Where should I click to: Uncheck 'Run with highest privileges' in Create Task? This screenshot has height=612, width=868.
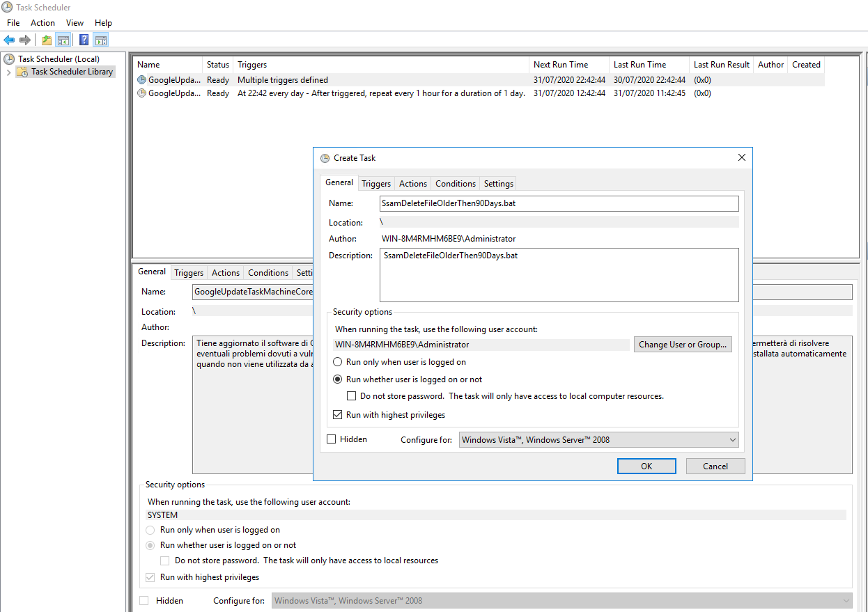[338, 415]
